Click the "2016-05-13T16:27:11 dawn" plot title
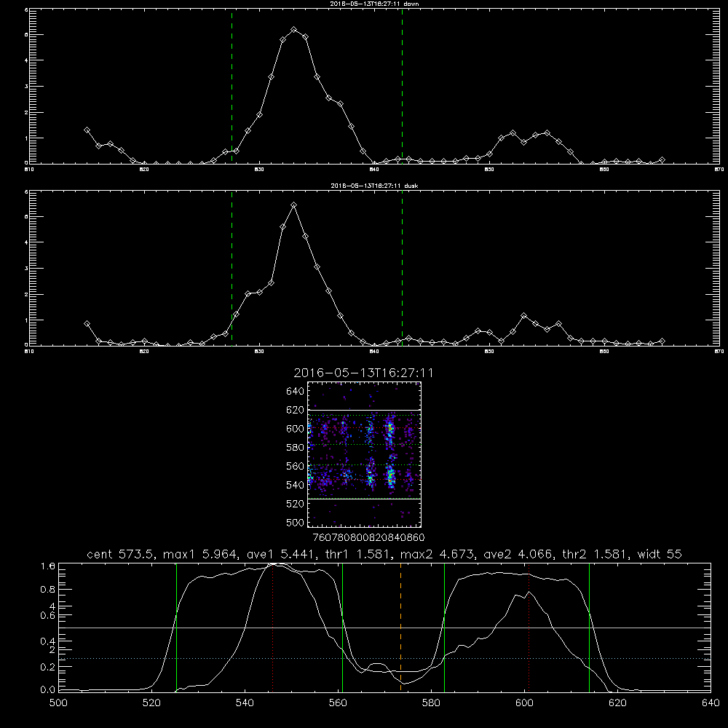The image size is (728, 728). tap(374, 4)
